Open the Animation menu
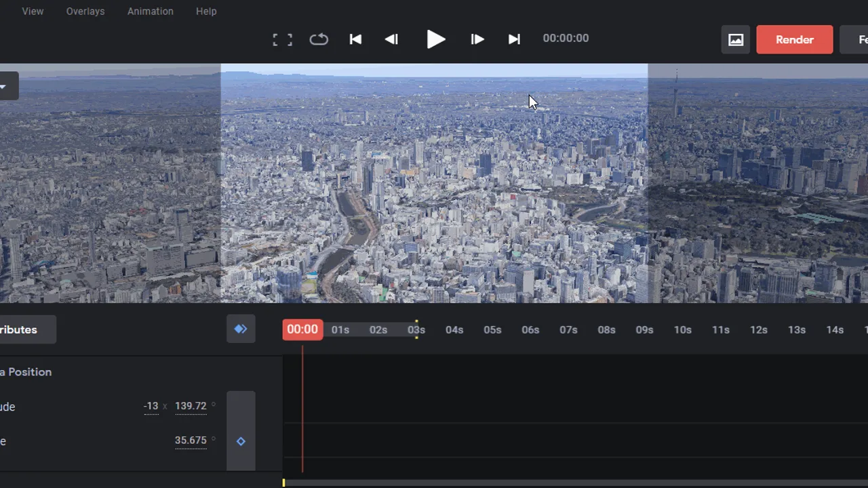868x488 pixels. (151, 12)
